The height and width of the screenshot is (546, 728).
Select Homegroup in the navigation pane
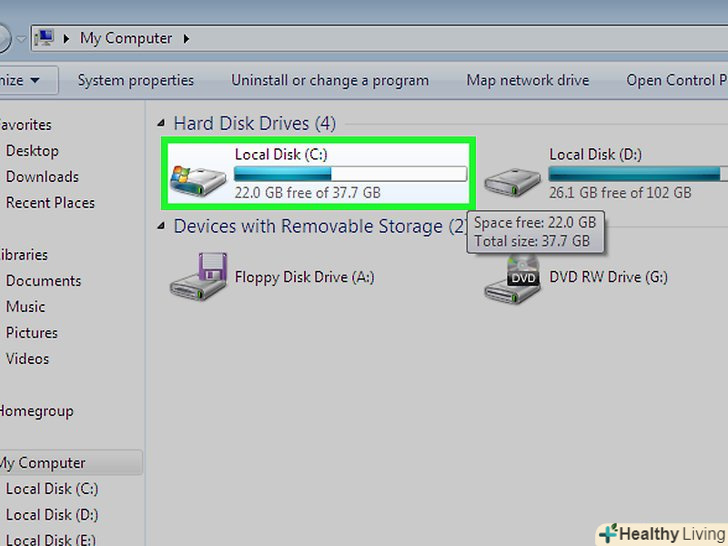[x=37, y=411]
